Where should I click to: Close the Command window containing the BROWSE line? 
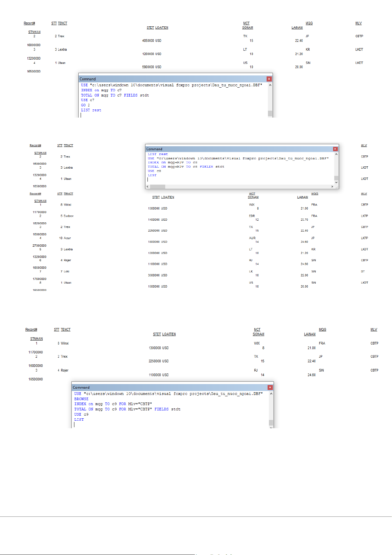coord(270,388)
